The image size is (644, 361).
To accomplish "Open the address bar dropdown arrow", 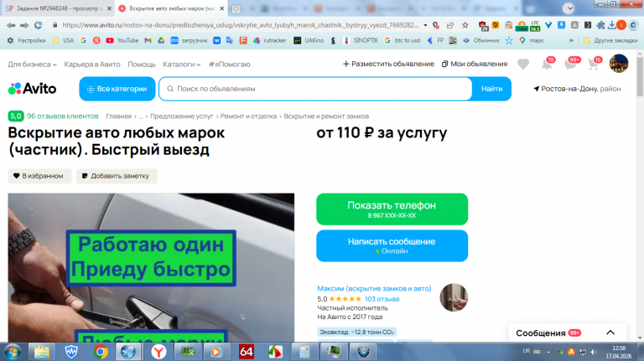I will (425, 25).
